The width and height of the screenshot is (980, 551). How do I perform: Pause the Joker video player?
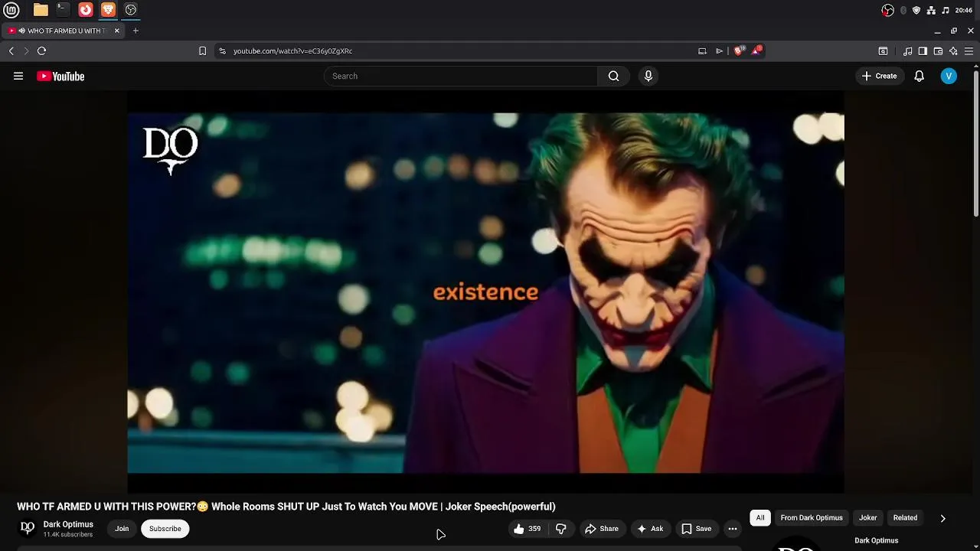pyautogui.click(x=485, y=292)
